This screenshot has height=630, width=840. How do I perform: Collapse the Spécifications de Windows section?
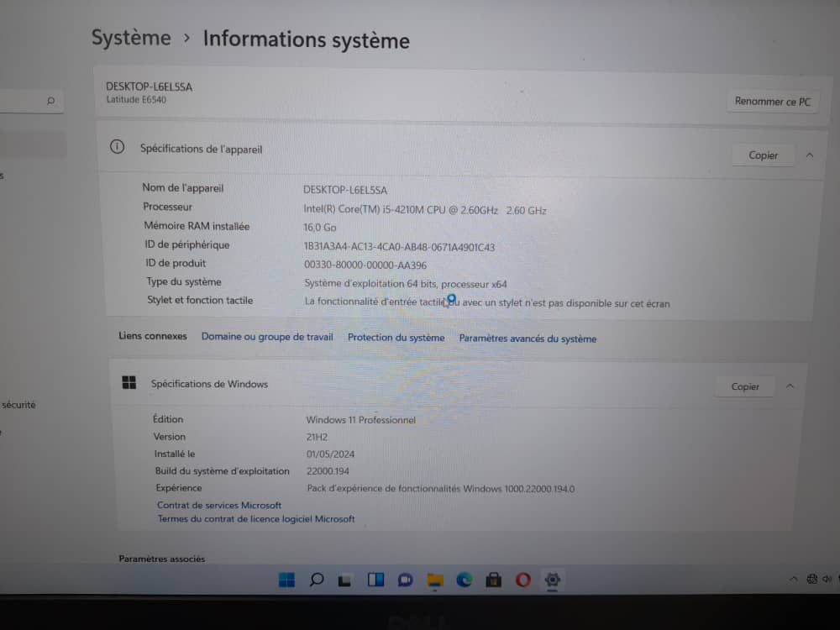(x=789, y=386)
